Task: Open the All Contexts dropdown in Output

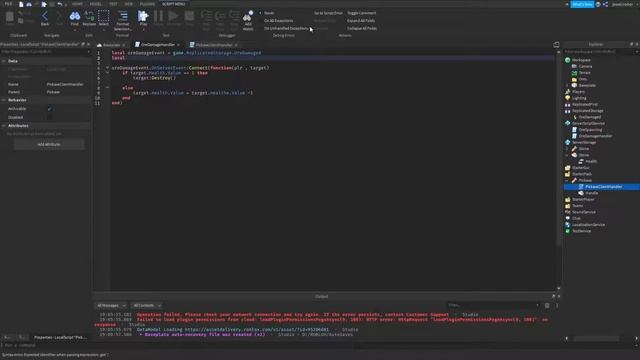Action: 147,305
